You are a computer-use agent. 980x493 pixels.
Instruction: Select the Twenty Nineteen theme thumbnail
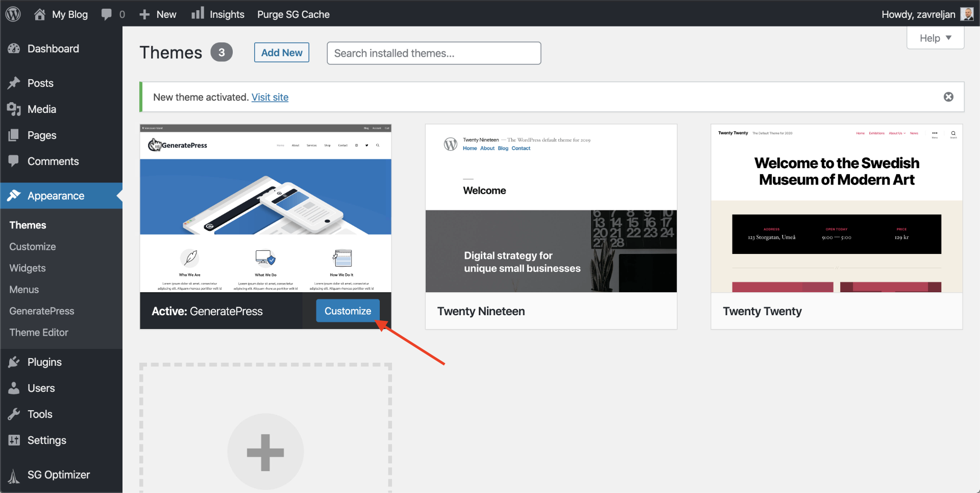[x=551, y=208]
